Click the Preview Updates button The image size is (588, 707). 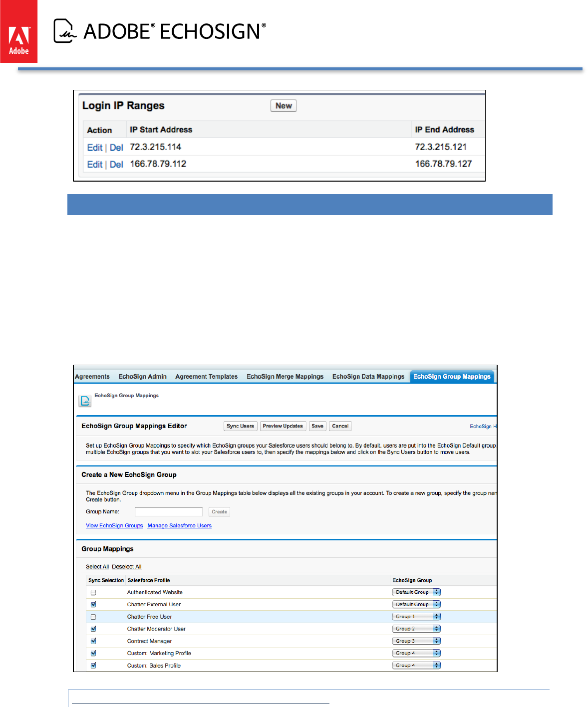(x=283, y=426)
